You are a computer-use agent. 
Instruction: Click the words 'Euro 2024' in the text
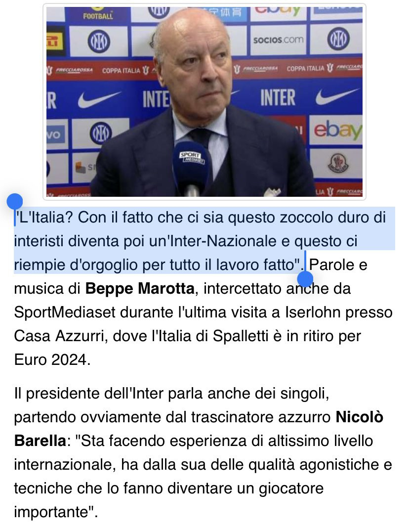(52, 359)
